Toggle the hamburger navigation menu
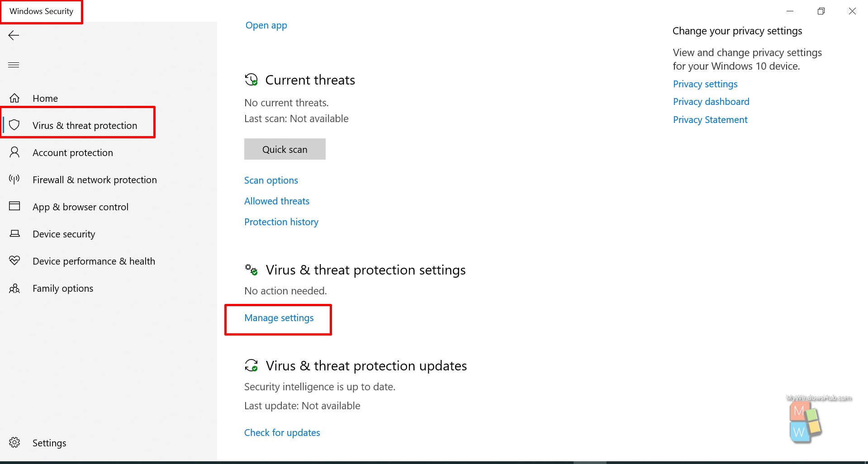The height and width of the screenshot is (464, 868). [14, 65]
